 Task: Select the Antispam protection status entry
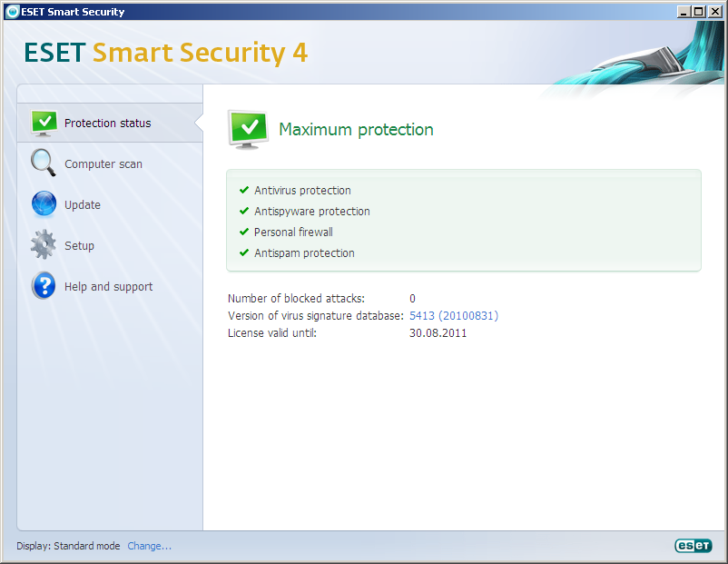(304, 253)
